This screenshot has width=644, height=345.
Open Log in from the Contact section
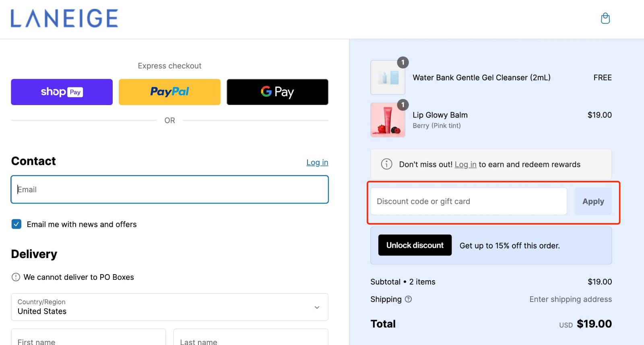[x=317, y=162]
